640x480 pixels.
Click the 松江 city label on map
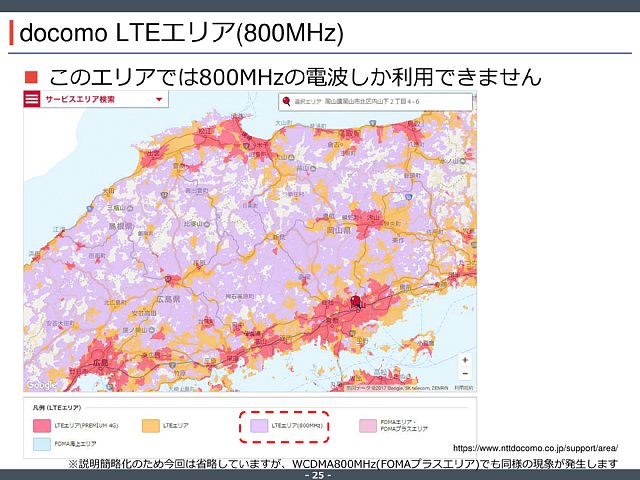click(x=205, y=131)
